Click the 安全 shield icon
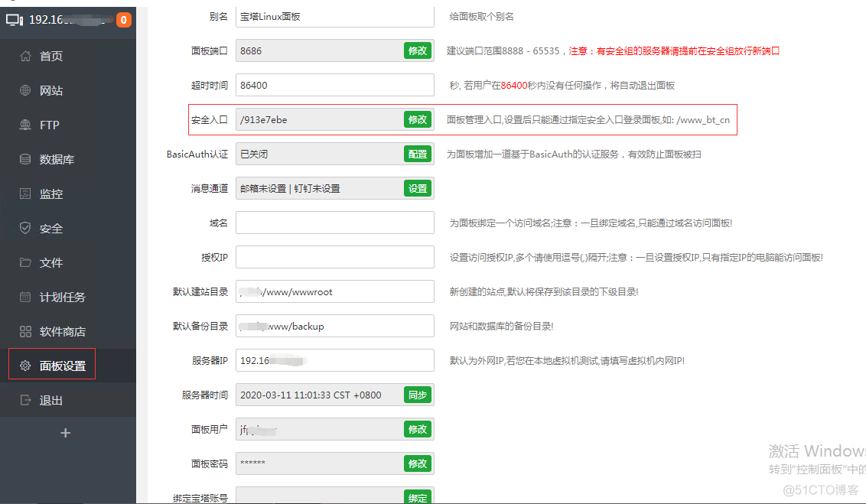866x504 pixels. tap(25, 228)
